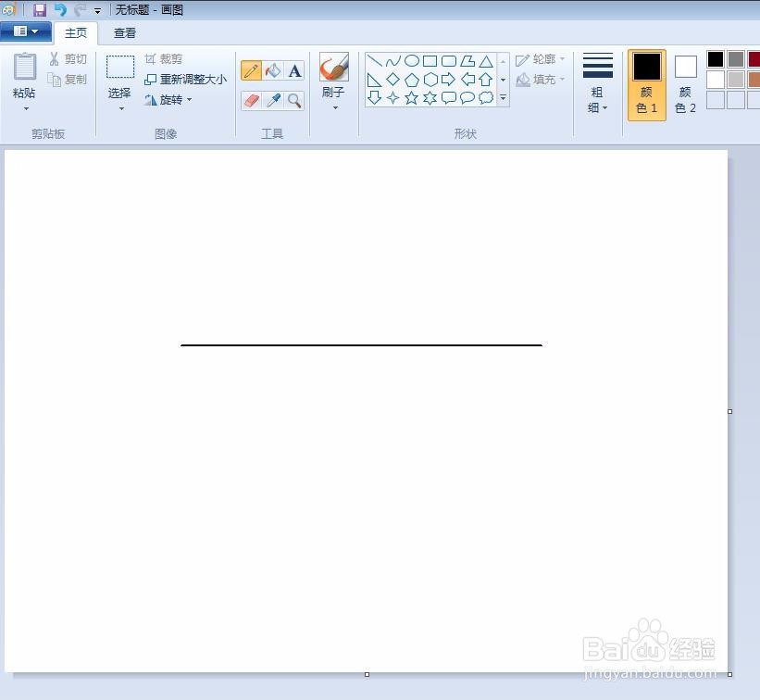Click the canvas right-edge resize handle

730,411
